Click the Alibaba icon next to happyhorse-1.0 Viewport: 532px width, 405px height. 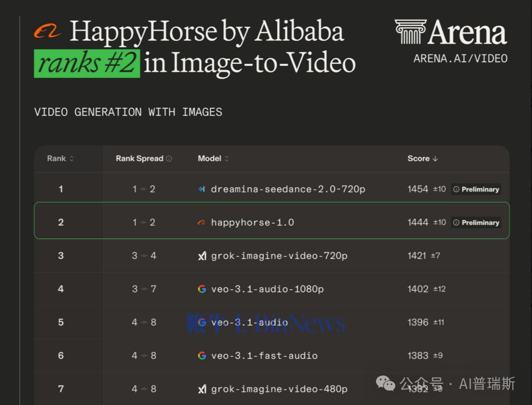pyautogui.click(x=202, y=222)
